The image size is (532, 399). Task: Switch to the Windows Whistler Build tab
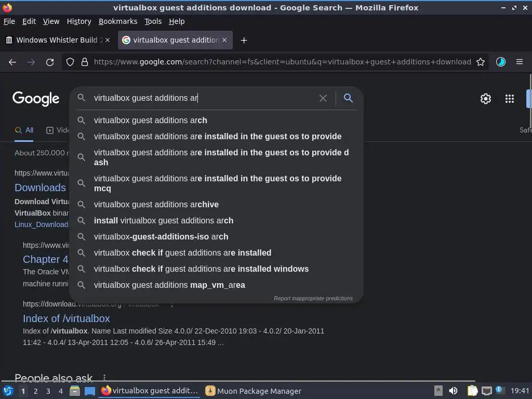click(x=58, y=40)
